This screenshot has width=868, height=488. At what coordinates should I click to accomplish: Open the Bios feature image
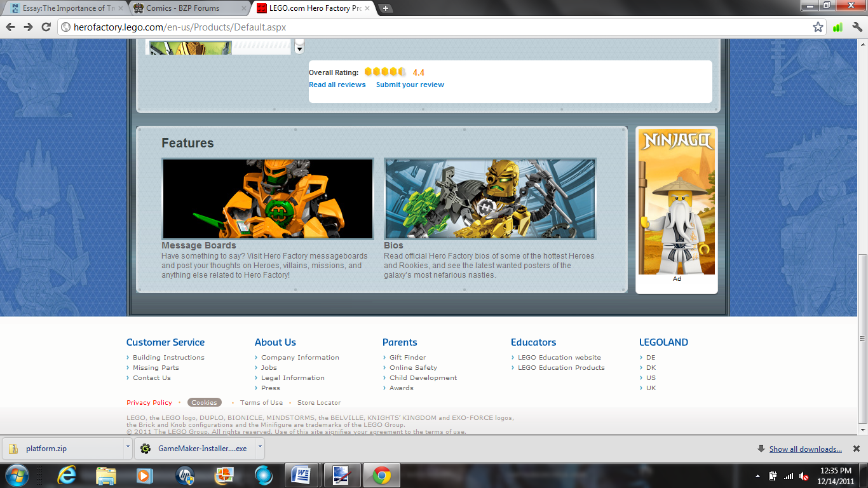[490, 199]
